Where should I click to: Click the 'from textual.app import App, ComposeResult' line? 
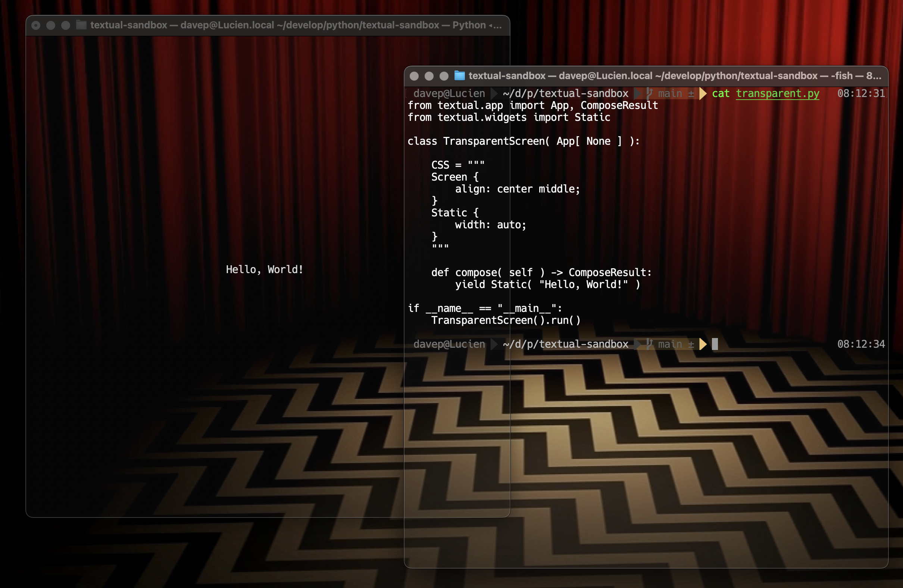[533, 106]
